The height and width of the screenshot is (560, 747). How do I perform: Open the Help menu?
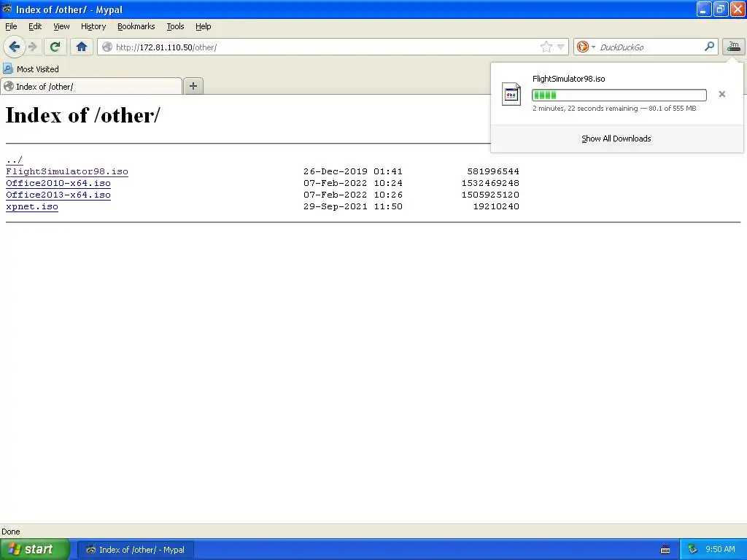203,26
